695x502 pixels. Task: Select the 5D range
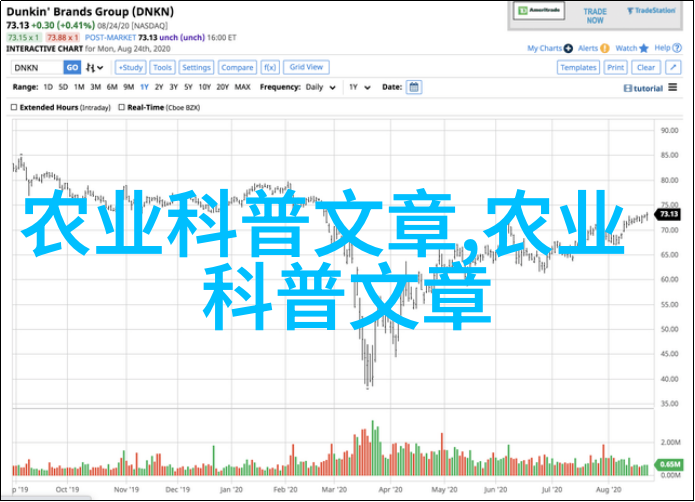63,87
